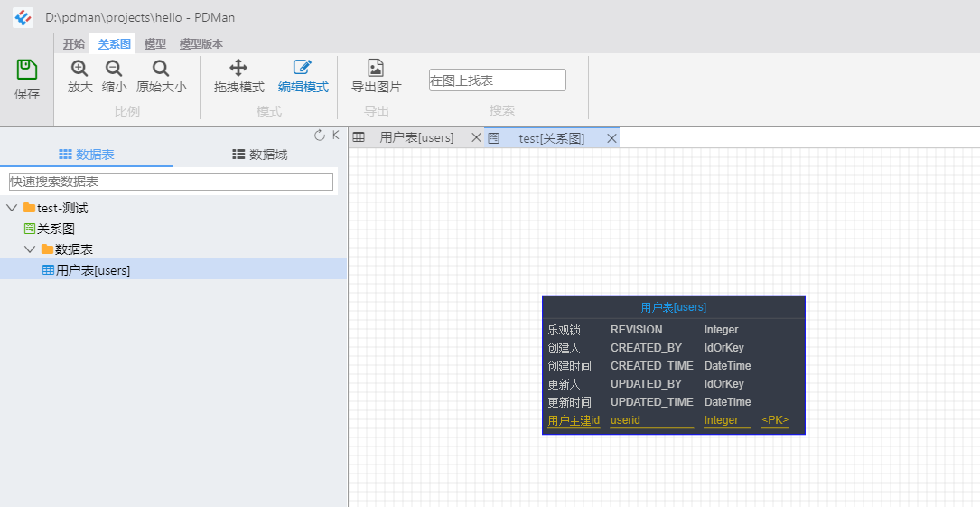Open the 模型版本 ribbon tab

[x=201, y=43]
